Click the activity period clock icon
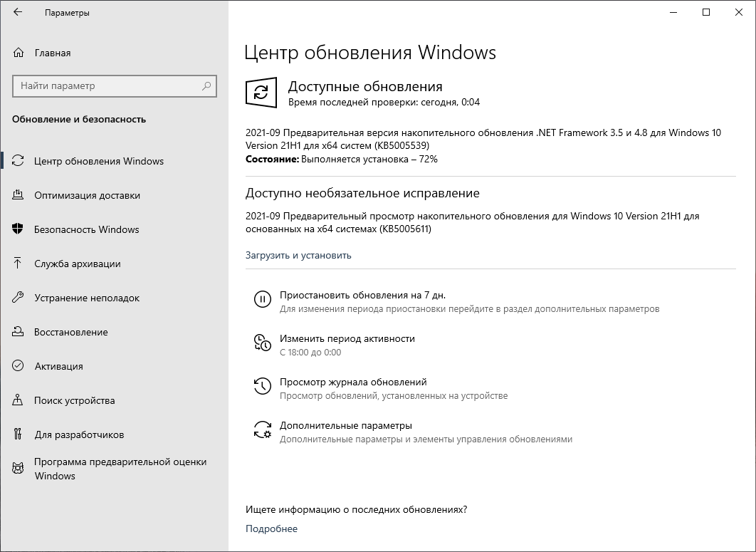This screenshot has height=552, width=756. 263,343
